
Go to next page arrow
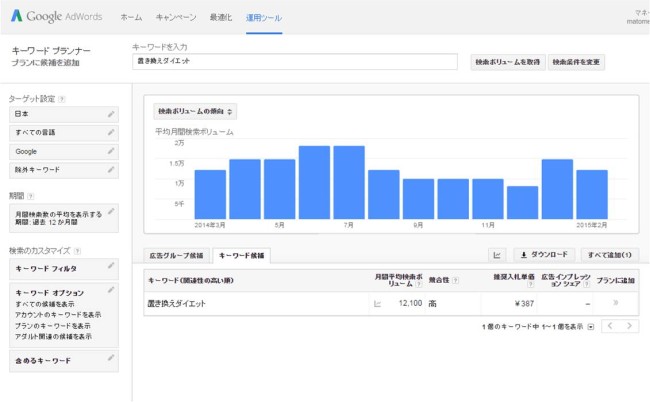629,326
